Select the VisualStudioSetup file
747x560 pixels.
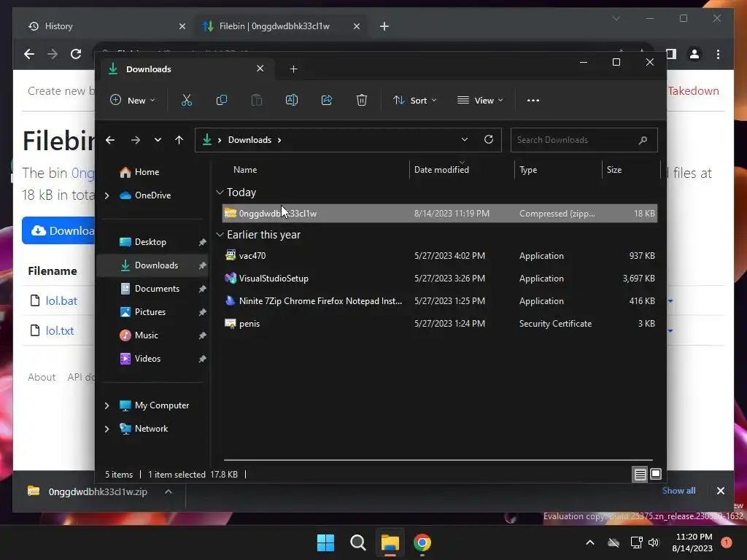coord(439,279)
